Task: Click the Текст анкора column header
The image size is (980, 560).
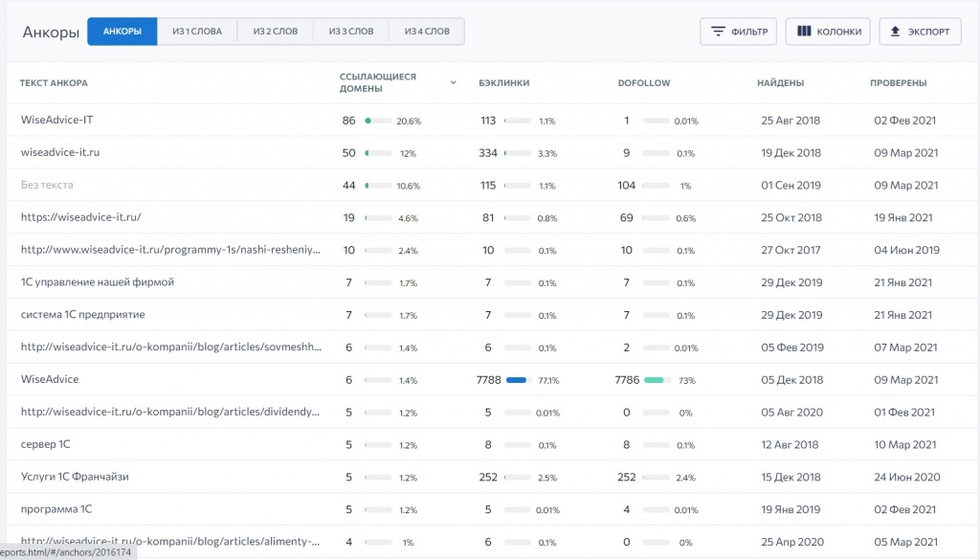Action: click(x=54, y=83)
